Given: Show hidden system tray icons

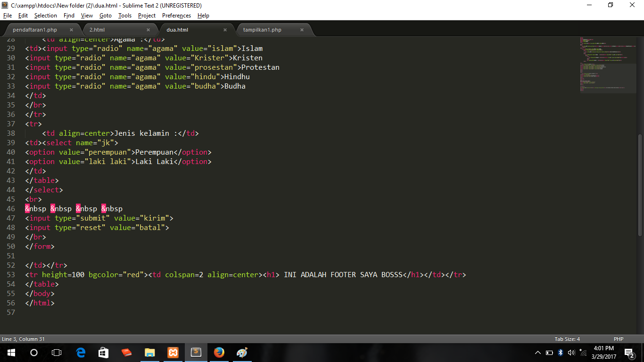Looking at the screenshot, I should 538,353.
